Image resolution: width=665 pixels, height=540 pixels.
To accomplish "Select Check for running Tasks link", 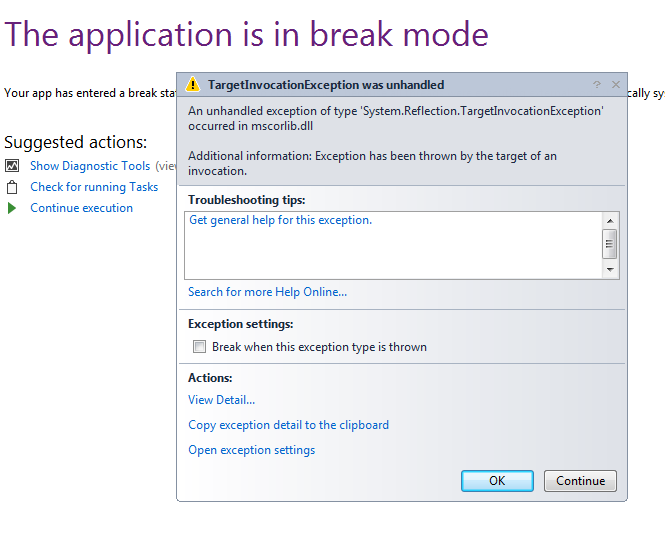I will click(94, 187).
